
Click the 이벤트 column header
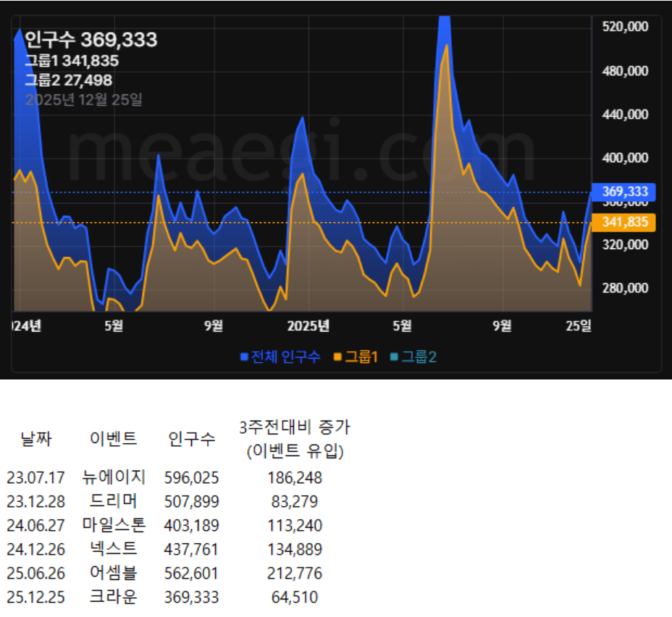coord(114,439)
